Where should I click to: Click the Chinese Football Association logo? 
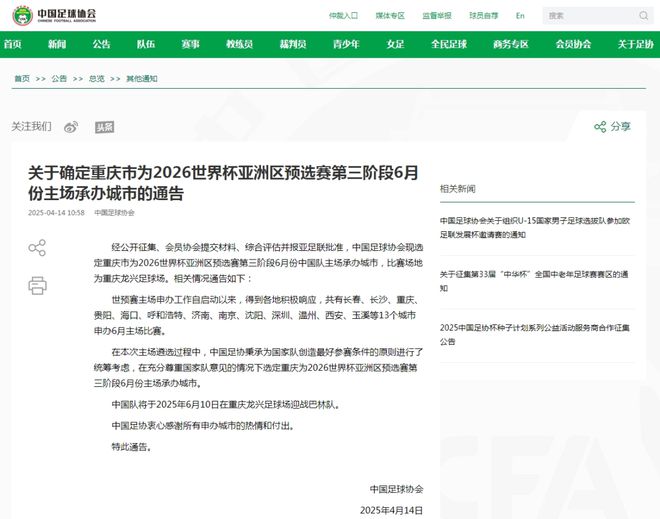pos(54,15)
